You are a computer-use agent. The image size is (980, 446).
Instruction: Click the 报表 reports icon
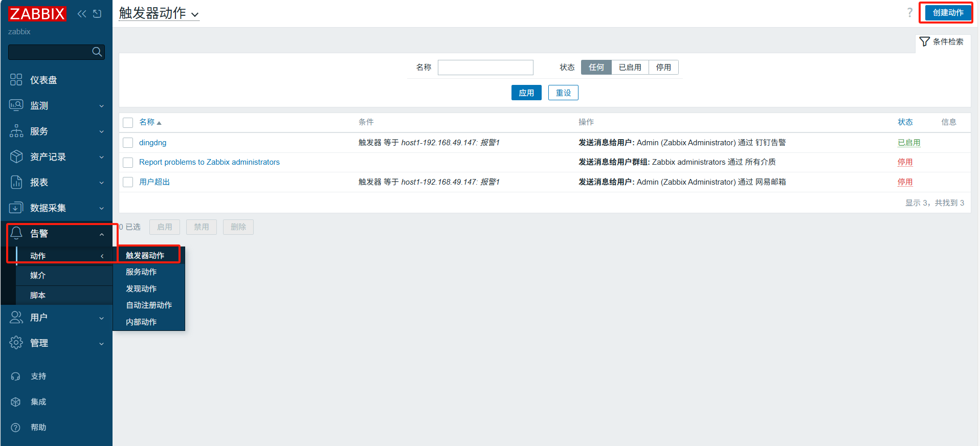tap(16, 182)
